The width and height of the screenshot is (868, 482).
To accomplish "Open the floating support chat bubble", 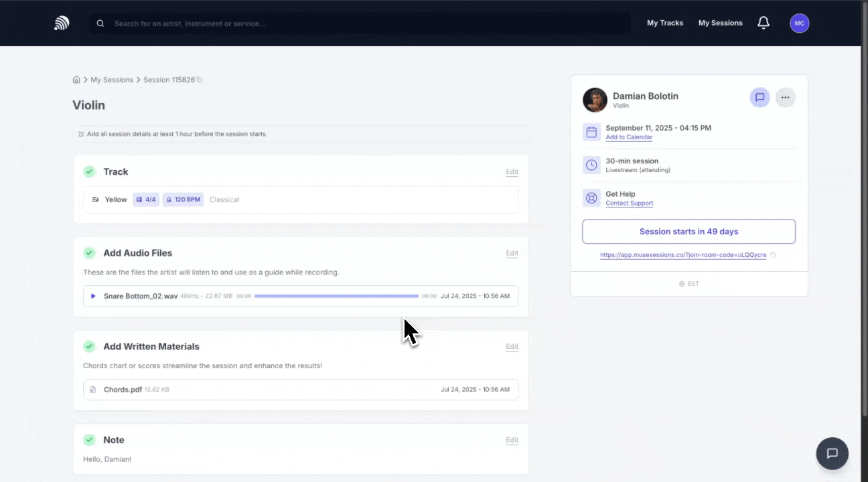I will [x=832, y=453].
